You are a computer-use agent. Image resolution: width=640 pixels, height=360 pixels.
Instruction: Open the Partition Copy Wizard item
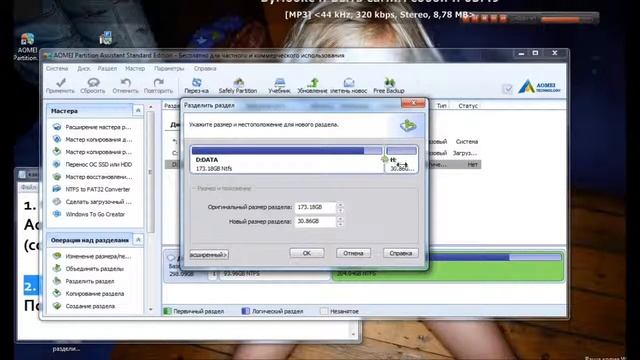(x=93, y=152)
